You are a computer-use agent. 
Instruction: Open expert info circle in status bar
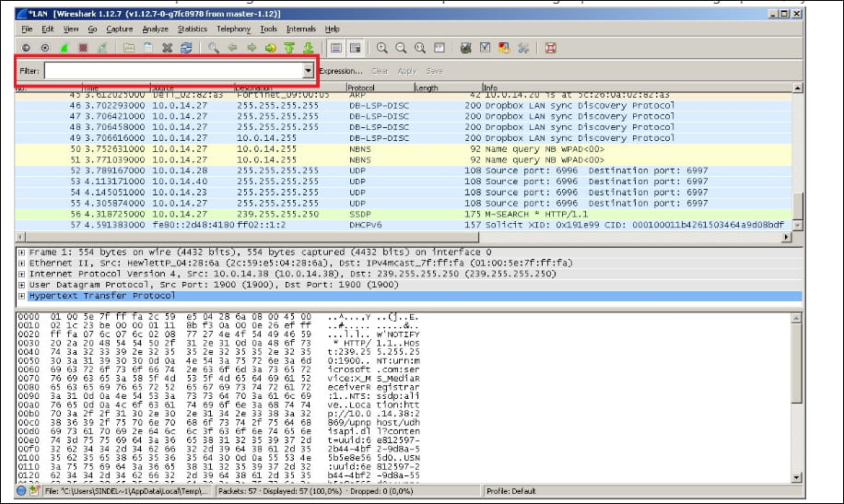pyautogui.click(x=21, y=490)
